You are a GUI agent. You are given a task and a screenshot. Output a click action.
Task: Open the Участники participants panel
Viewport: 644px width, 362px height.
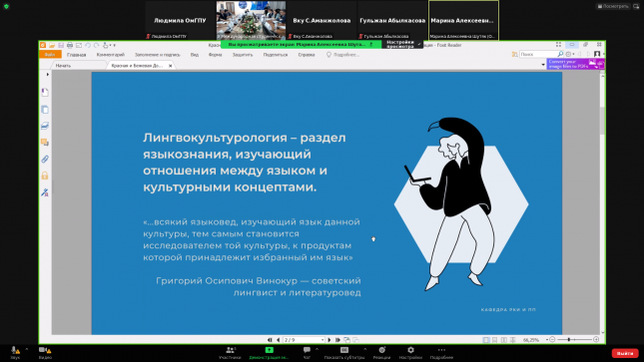coord(230,353)
